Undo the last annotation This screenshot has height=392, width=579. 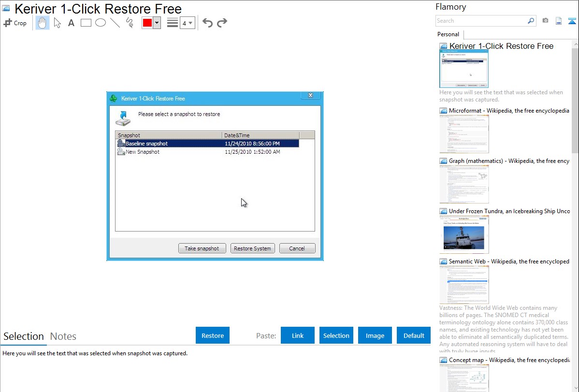coord(207,23)
